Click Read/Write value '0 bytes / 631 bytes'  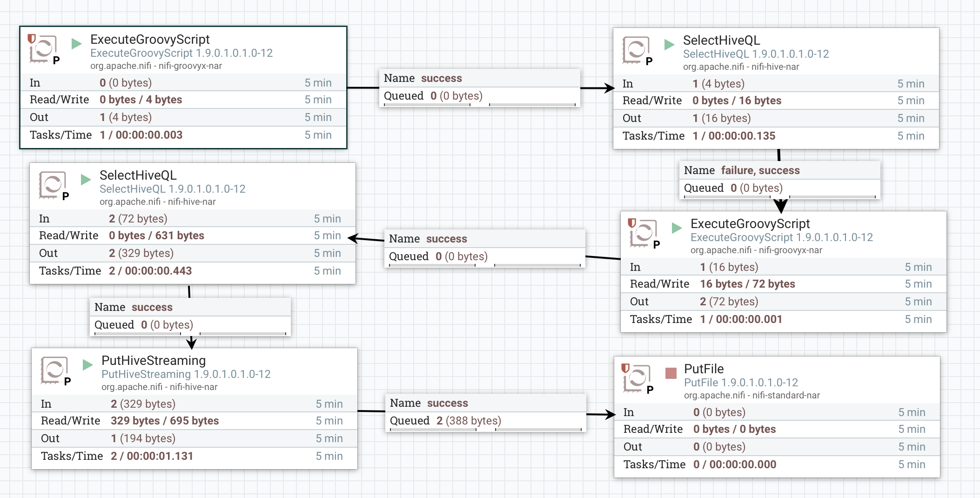(156, 236)
